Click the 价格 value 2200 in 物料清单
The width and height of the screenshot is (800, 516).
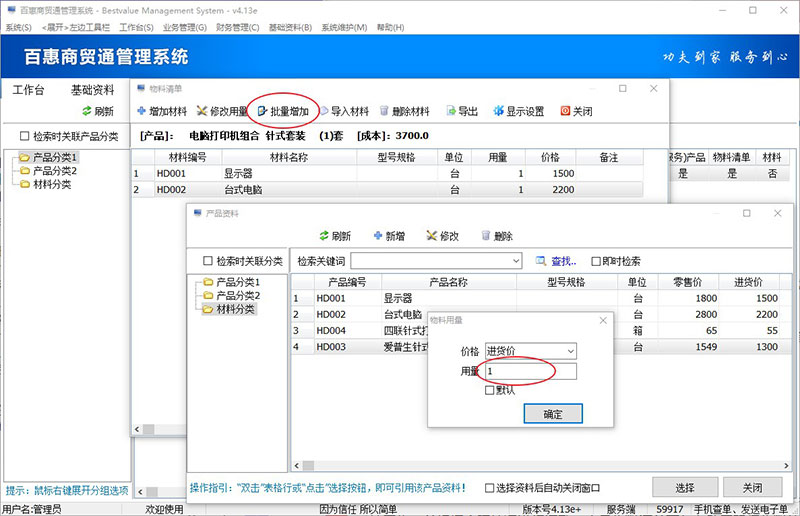click(563, 189)
